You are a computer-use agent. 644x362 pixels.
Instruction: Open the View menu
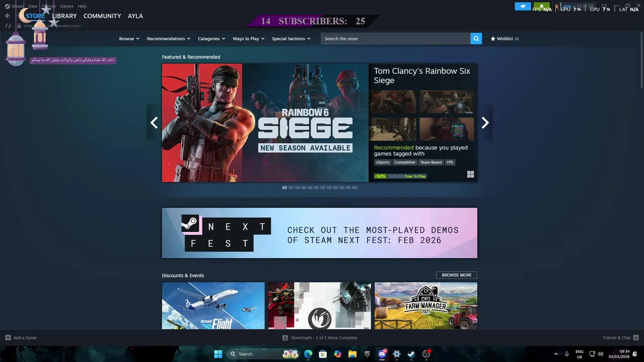[x=33, y=6]
